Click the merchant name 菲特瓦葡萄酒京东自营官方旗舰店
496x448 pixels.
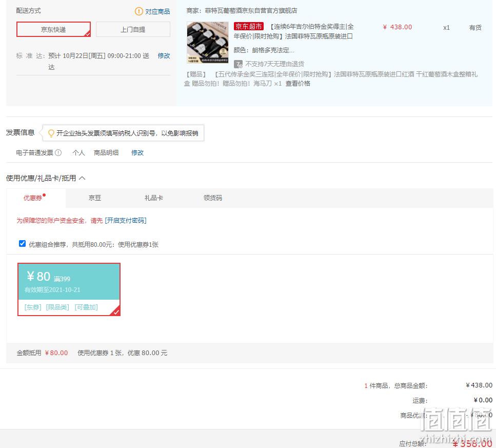(251, 11)
